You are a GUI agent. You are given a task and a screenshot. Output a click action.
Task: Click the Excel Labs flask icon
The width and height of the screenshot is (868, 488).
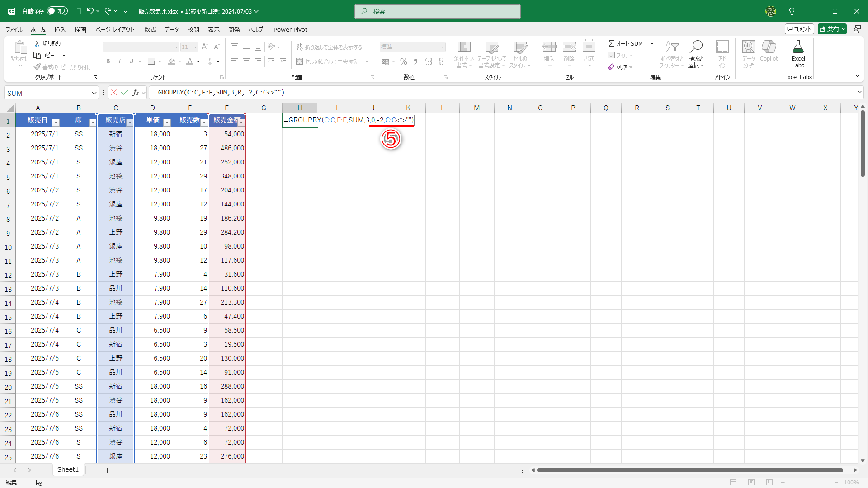(x=797, y=47)
